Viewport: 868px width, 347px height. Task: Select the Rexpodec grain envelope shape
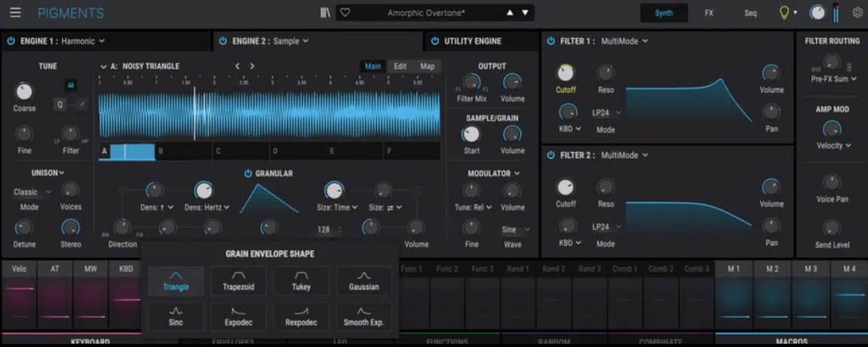pos(301,317)
